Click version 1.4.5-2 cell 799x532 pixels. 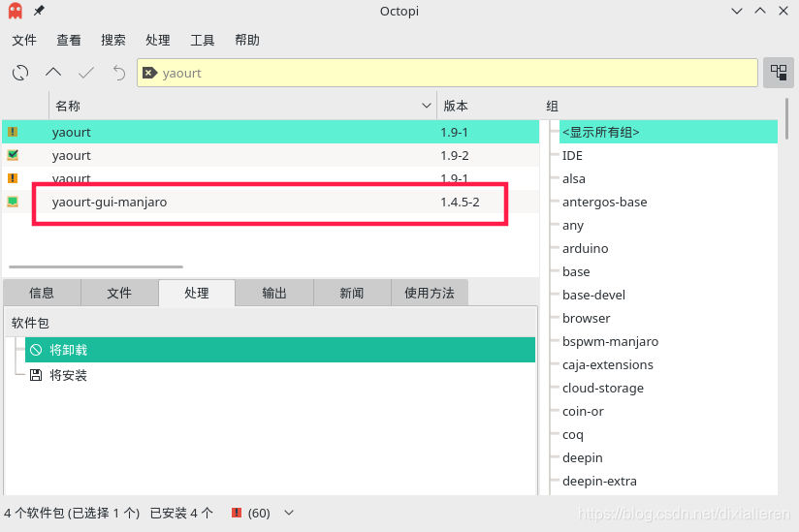coord(460,203)
